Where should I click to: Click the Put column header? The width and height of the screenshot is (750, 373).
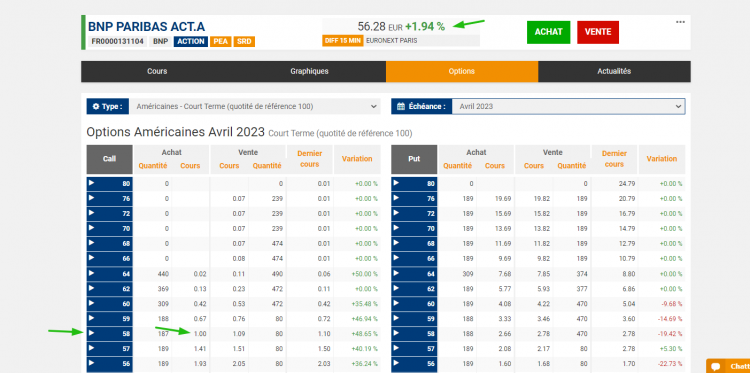[414, 159]
